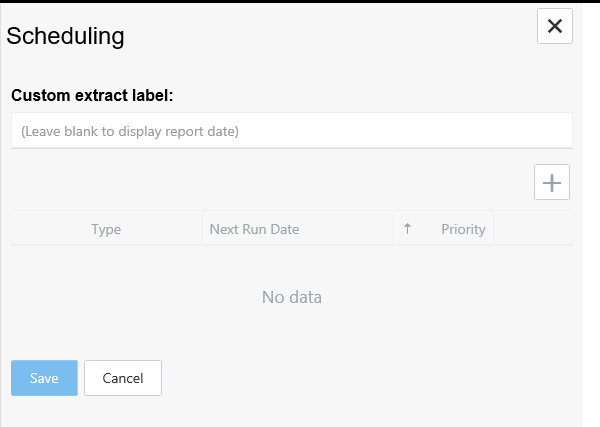The image size is (600, 427).
Task: Click the divider between Next Run Date and Priority
Action: (394, 229)
